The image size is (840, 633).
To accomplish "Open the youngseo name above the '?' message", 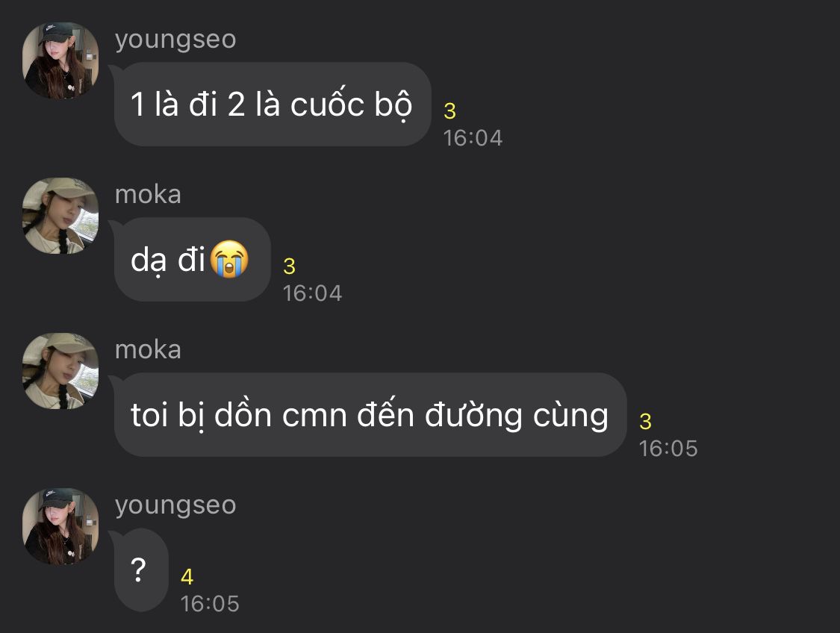I will click(175, 506).
